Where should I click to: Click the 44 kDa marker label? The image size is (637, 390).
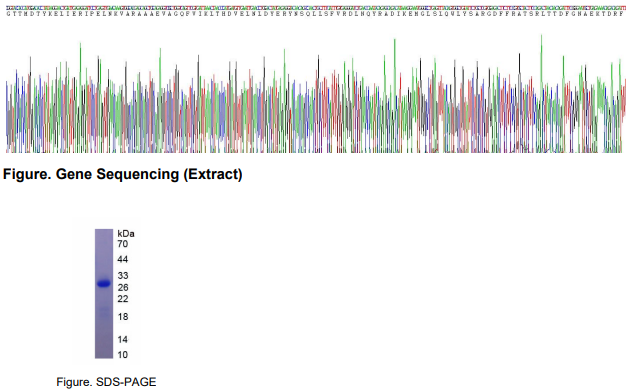tap(123, 259)
